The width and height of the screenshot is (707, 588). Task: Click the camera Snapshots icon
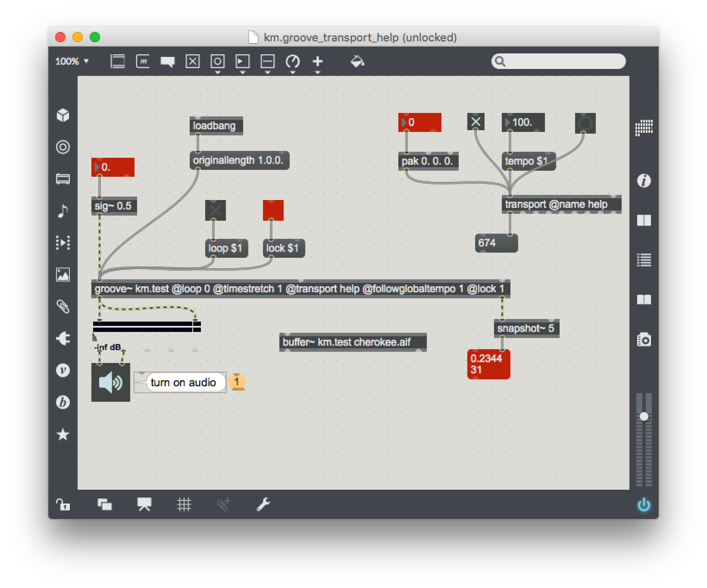pyautogui.click(x=644, y=340)
